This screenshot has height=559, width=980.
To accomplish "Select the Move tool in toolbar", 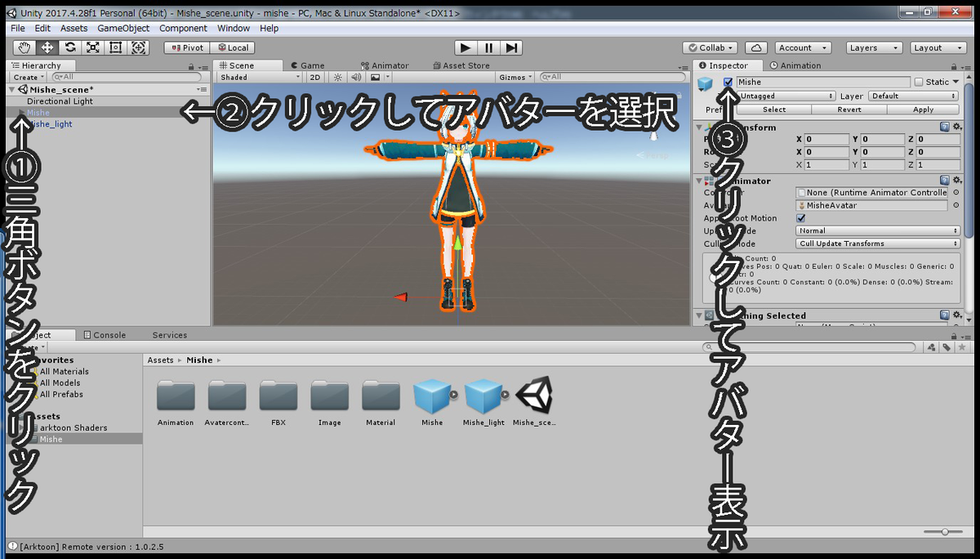I will coord(47,47).
